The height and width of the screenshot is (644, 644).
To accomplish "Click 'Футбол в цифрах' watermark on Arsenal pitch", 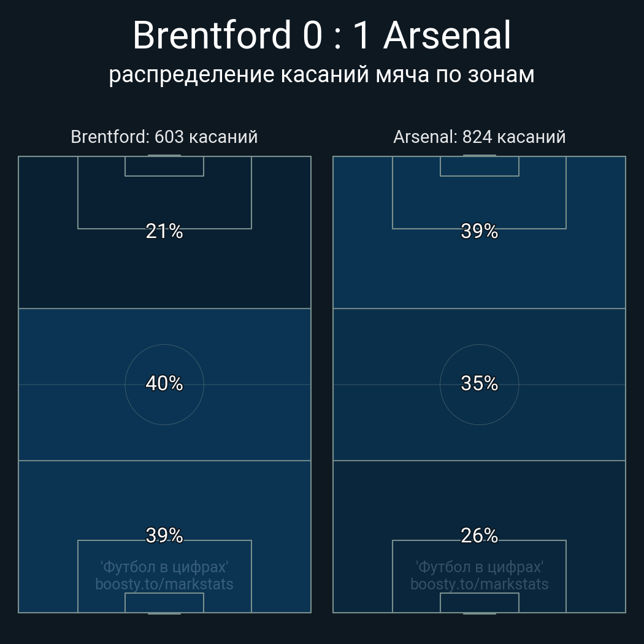I will pyautogui.click(x=479, y=566).
